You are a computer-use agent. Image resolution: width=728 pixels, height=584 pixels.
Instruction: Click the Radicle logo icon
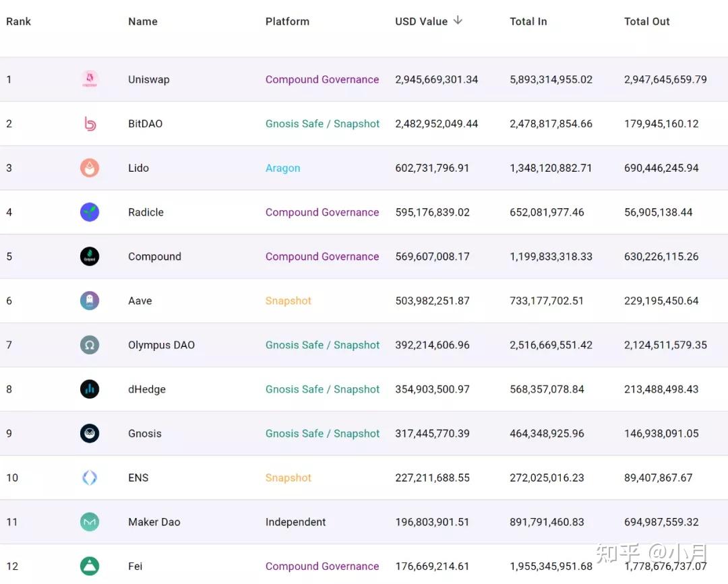90,212
